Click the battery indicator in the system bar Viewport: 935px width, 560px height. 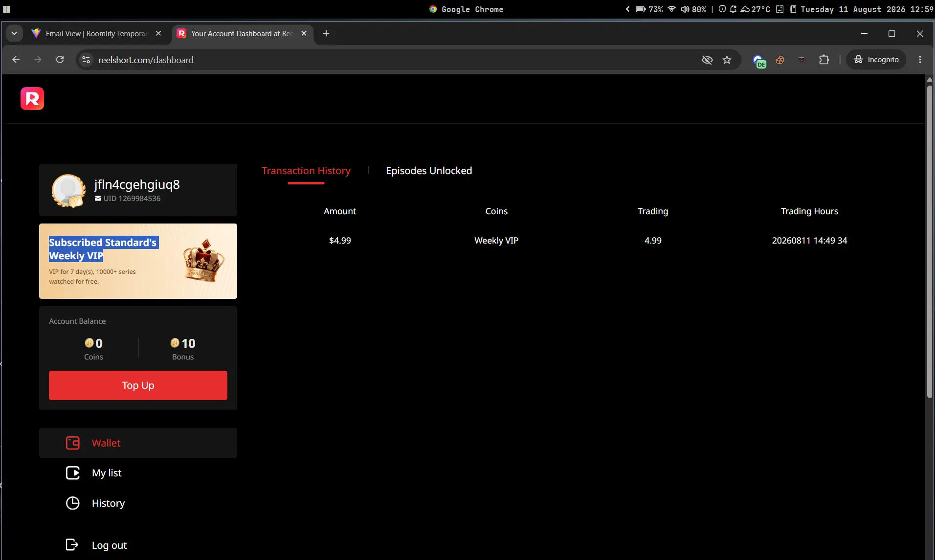(649, 9)
